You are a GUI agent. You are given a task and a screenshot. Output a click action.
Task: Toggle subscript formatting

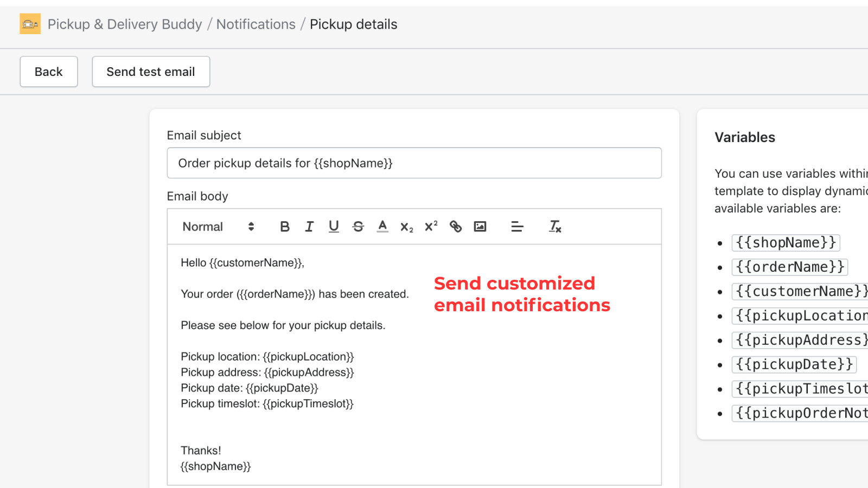point(406,227)
